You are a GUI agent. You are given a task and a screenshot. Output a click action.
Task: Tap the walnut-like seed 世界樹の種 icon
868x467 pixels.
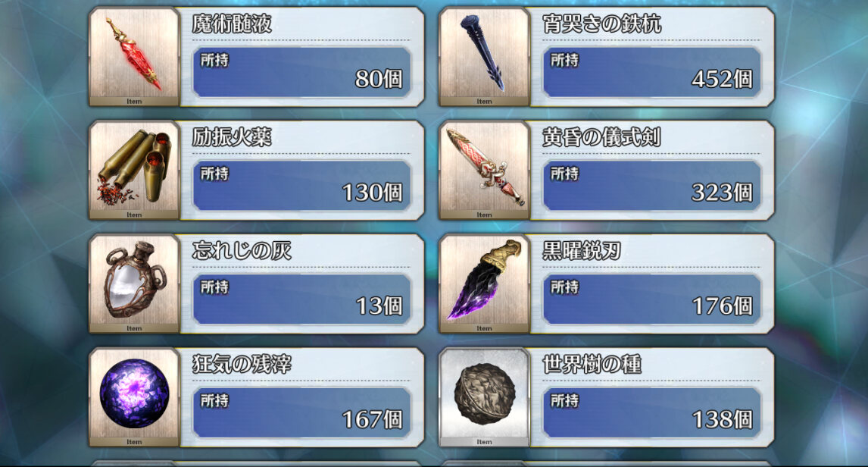click(485, 397)
